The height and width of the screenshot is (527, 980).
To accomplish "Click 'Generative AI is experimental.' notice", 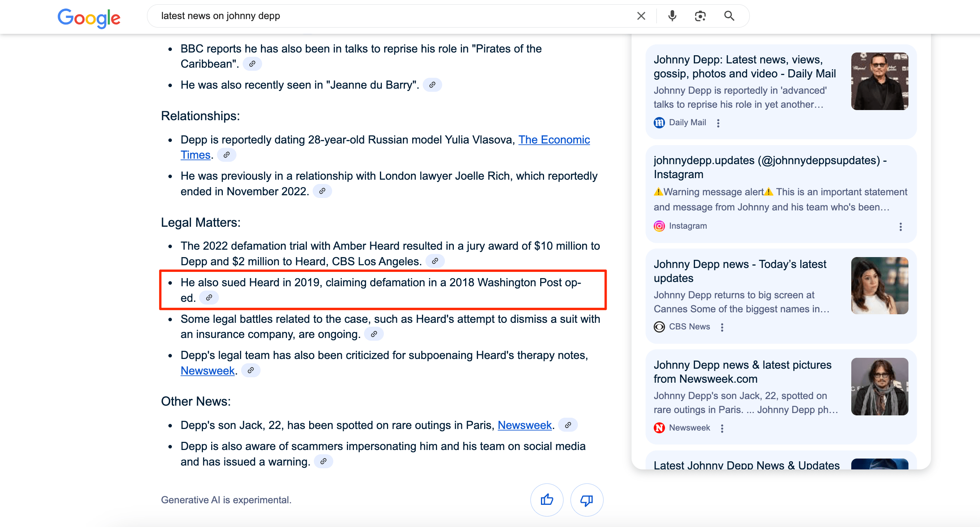I will pos(226,500).
